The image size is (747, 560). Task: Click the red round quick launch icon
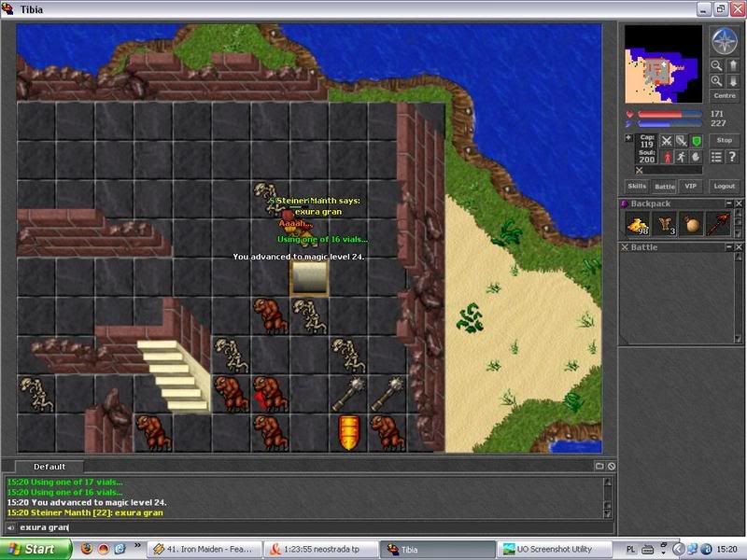(104, 549)
